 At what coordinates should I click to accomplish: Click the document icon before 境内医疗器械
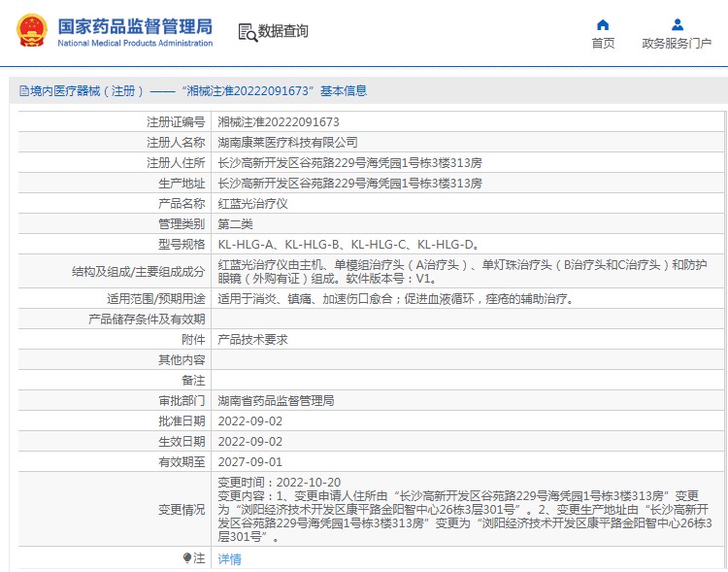click(24, 90)
